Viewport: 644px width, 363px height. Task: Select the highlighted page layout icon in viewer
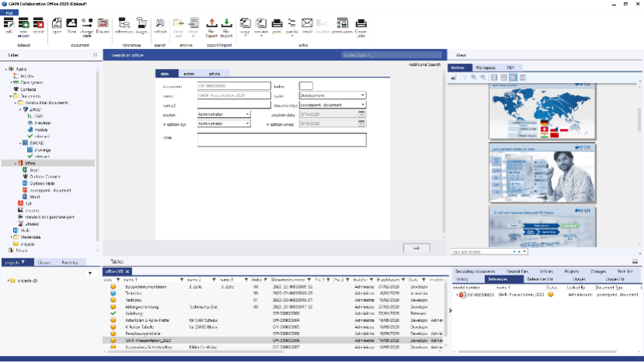pos(513,78)
